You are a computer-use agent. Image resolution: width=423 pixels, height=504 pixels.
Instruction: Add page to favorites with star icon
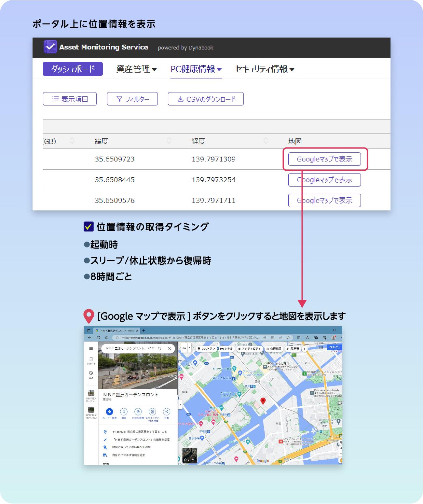288,338
